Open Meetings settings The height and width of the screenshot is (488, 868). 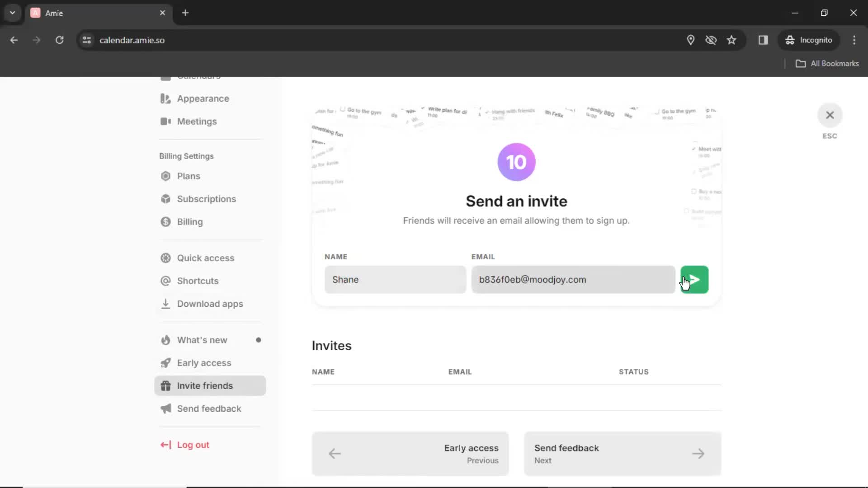(x=197, y=122)
